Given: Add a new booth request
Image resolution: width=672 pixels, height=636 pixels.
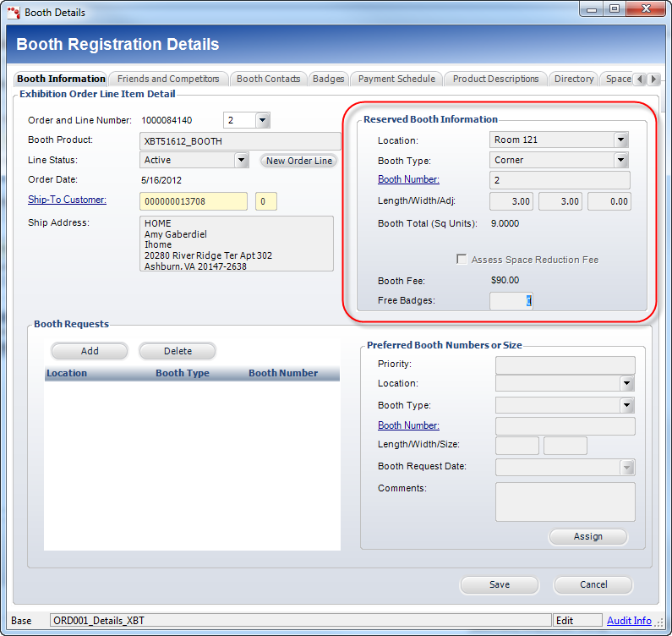Looking at the screenshot, I should point(90,351).
